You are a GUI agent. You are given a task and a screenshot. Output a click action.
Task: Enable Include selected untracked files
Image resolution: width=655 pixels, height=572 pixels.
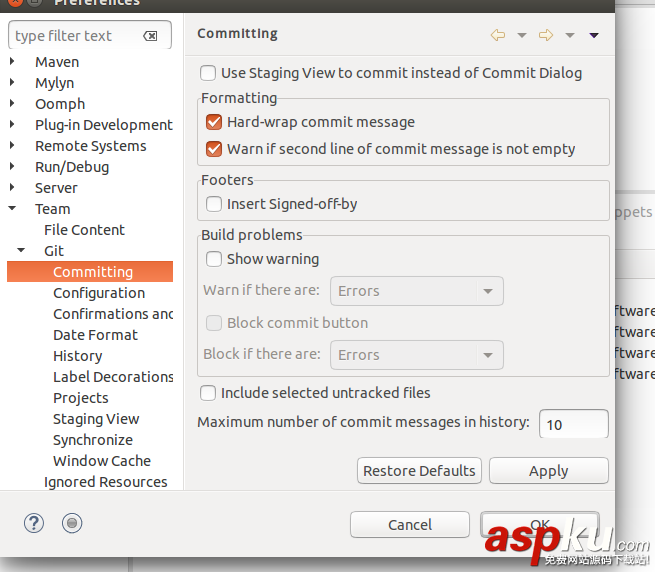click(208, 393)
